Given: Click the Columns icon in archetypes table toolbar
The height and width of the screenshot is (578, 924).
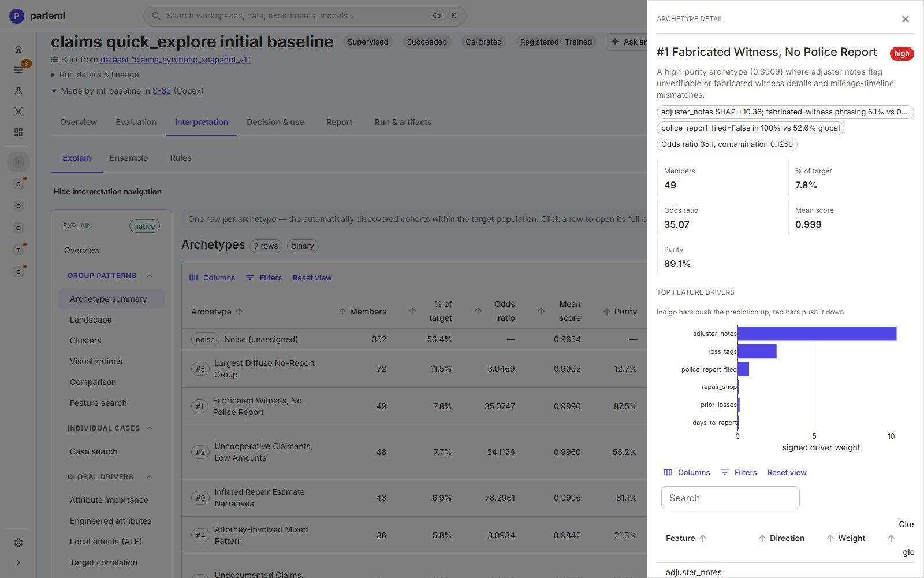Looking at the screenshot, I should pyautogui.click(x=193, y=277).
